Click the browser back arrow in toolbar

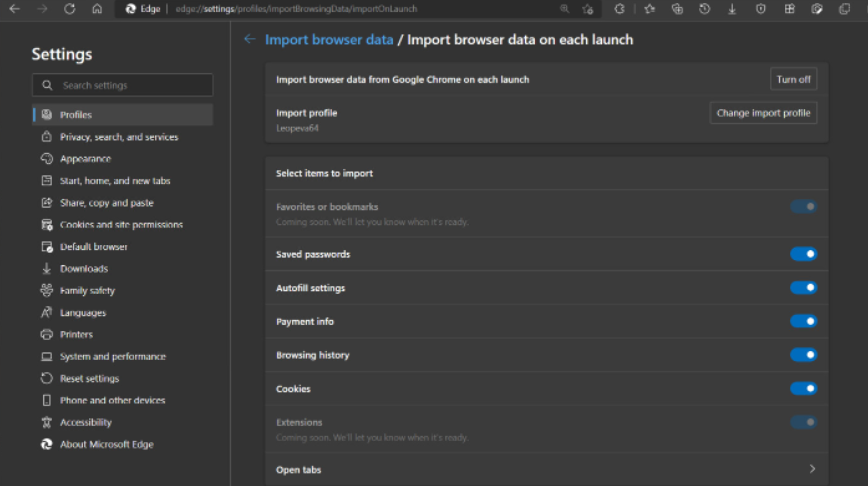pos(14,9)
